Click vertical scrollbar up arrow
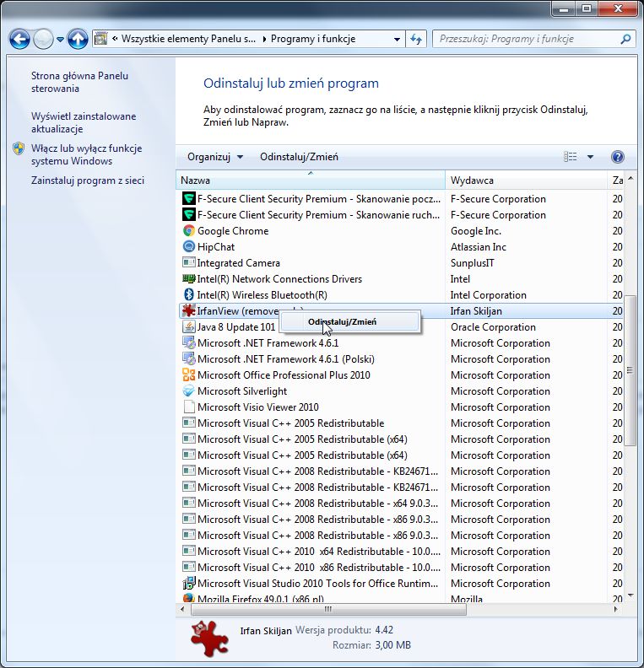This screenshot has height=668, width=644. [x=630, y=178]
